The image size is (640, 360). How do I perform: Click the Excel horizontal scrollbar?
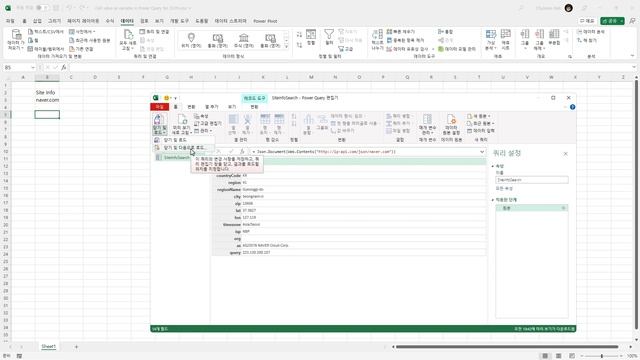pos(507,347)
